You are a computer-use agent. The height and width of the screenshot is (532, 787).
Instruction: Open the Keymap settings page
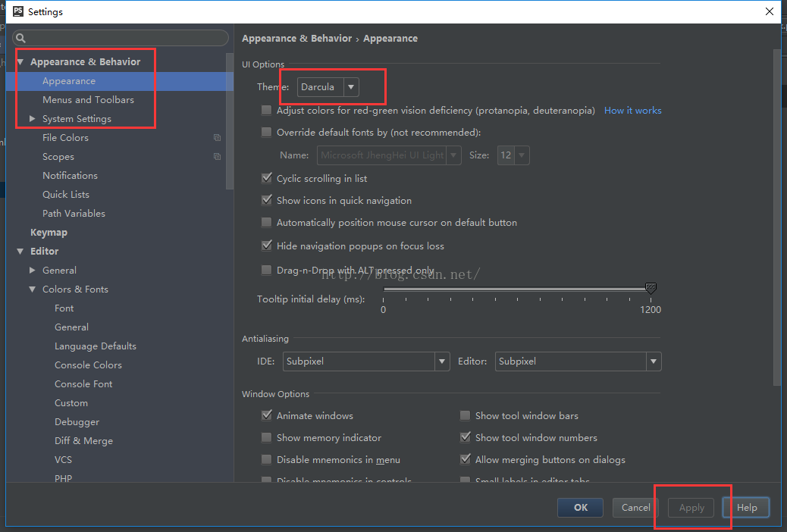click(49, 233)
